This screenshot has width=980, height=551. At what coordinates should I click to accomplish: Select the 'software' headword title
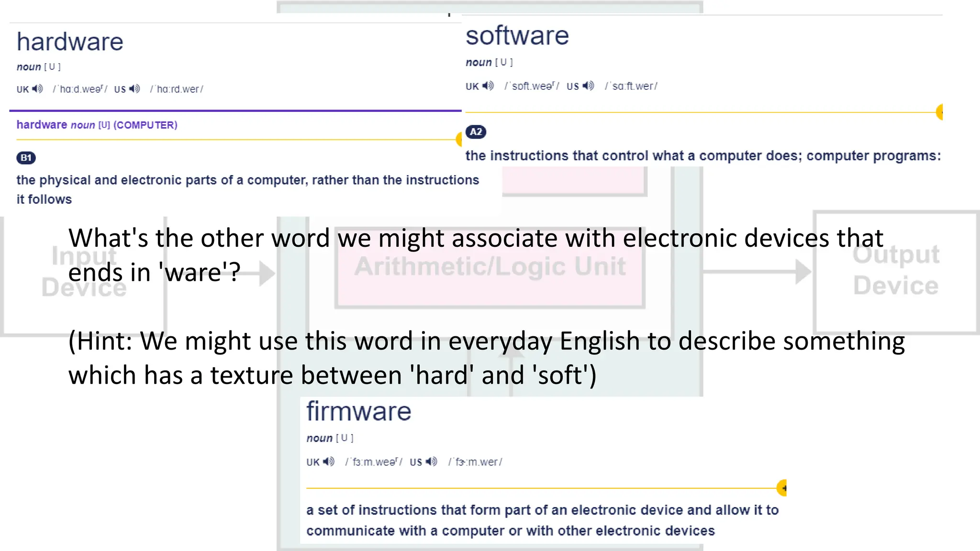tap(517, 36)
